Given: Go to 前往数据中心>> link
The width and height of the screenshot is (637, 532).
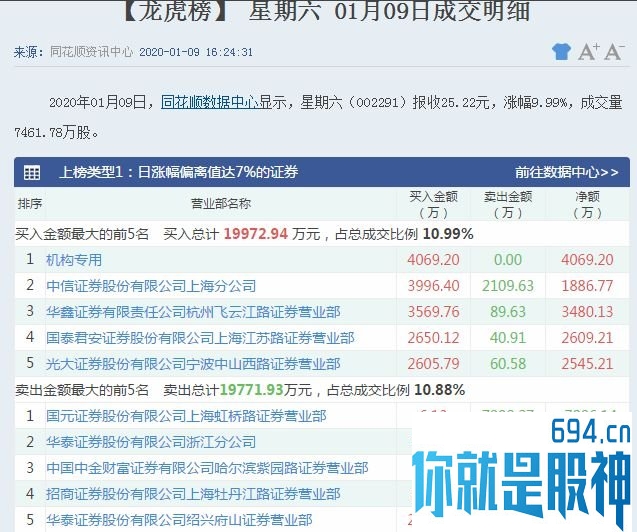Looking at the screenshot, I should click(x=567, y=172).
